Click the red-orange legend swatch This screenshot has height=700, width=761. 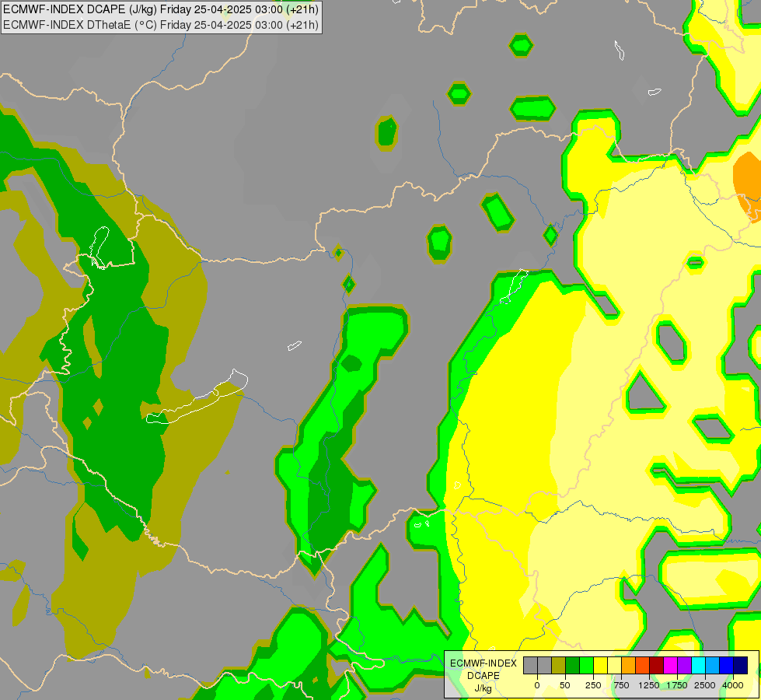point(643,666)
